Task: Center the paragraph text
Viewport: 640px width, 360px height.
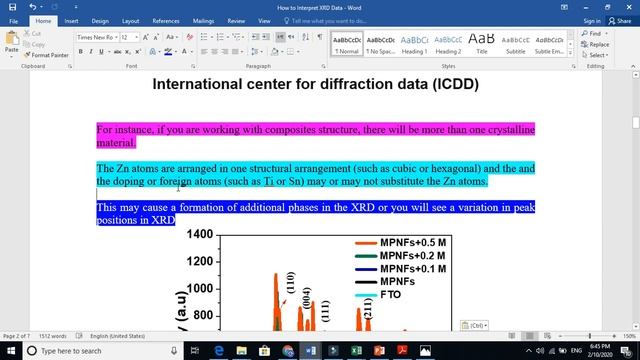Action: pos(214,52)
